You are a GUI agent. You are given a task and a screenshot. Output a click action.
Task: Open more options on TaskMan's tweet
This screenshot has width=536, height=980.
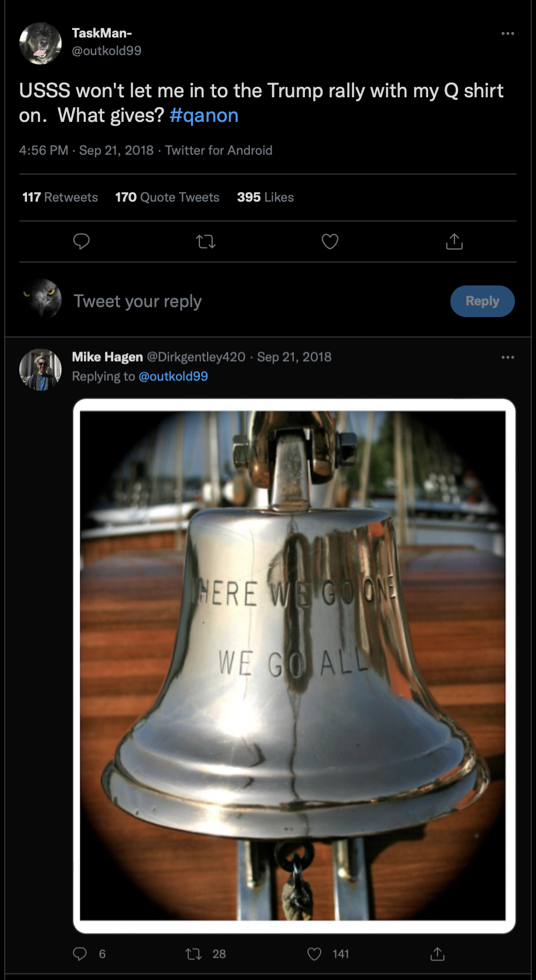coord(508,33)
